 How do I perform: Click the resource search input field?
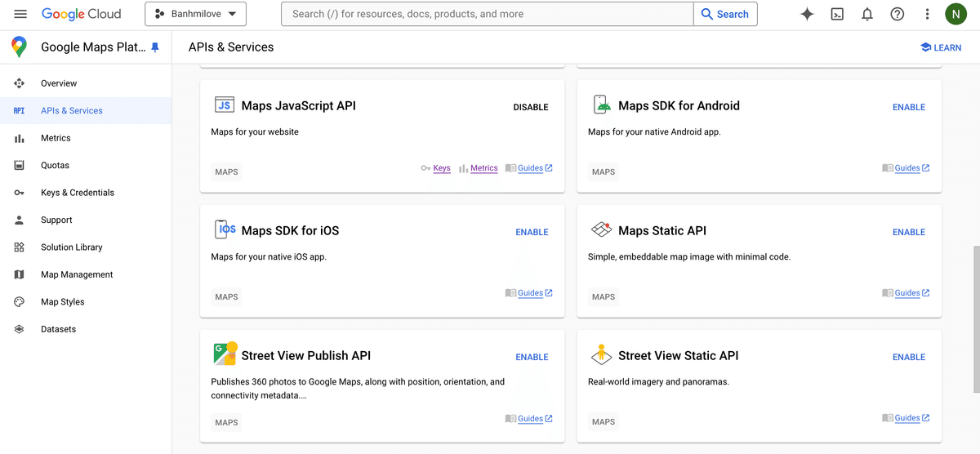click(487, 14)
